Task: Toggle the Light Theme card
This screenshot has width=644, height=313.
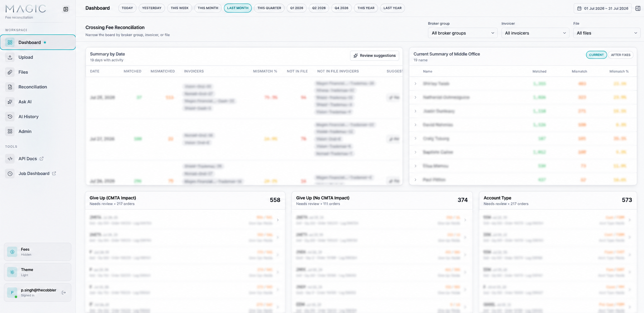Action: pos(38,272)
